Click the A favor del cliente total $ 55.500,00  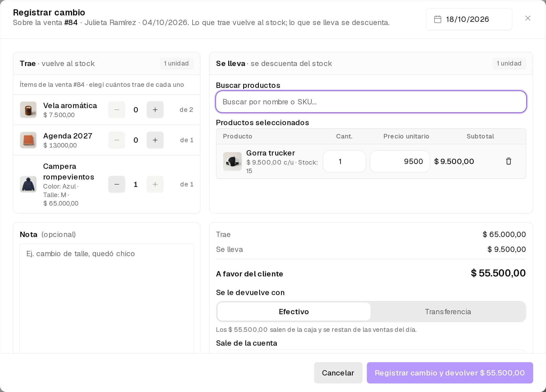498,273
